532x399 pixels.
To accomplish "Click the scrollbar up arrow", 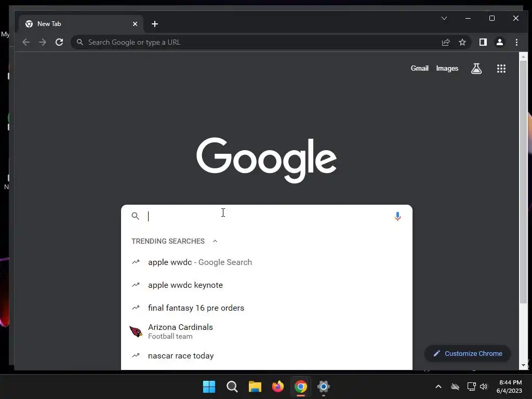I will 523,56.
